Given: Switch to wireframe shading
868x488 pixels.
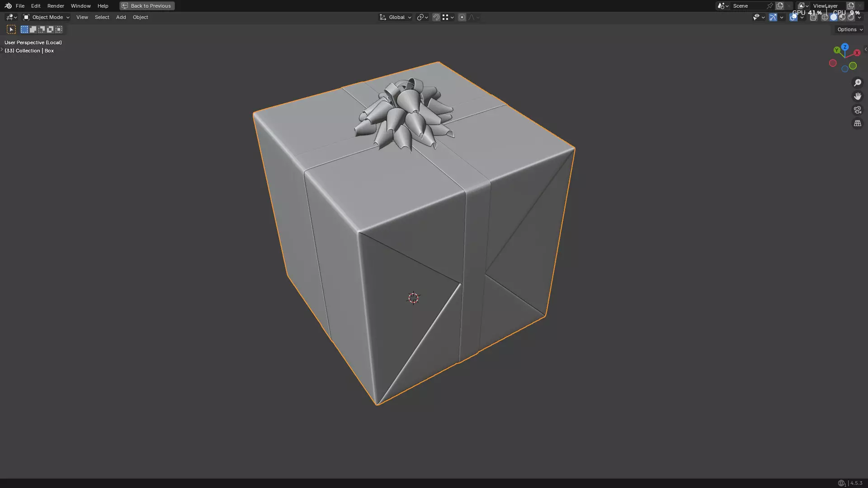Looking at the screenshot, I should pyautogui.click(x=825, y=17).
